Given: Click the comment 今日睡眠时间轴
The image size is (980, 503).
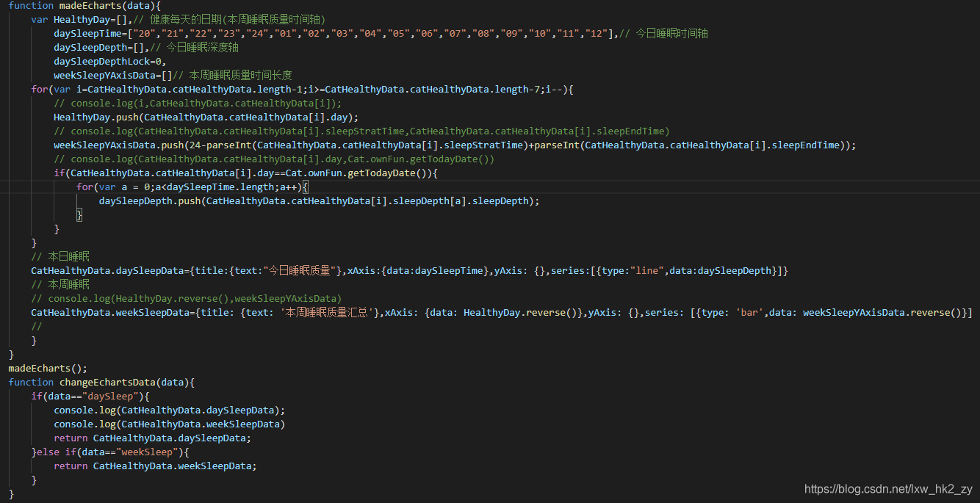Looking at the screenshot, I should (x=664, y=34).
